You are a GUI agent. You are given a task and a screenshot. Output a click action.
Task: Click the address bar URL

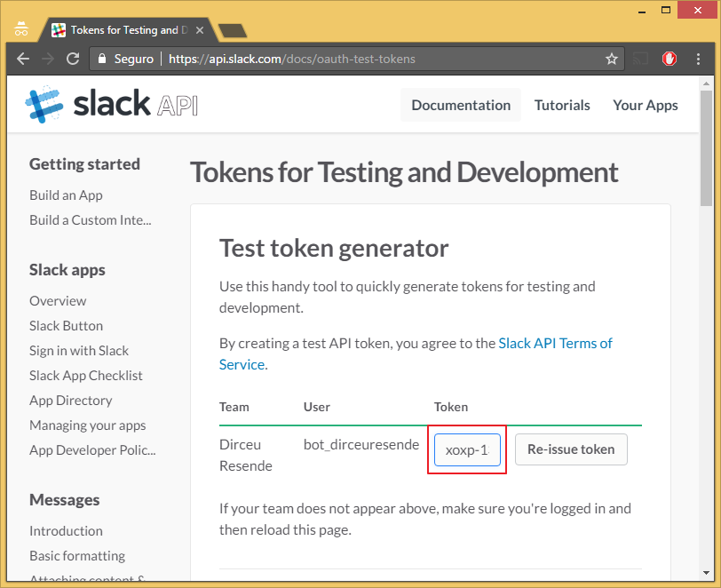291,59
